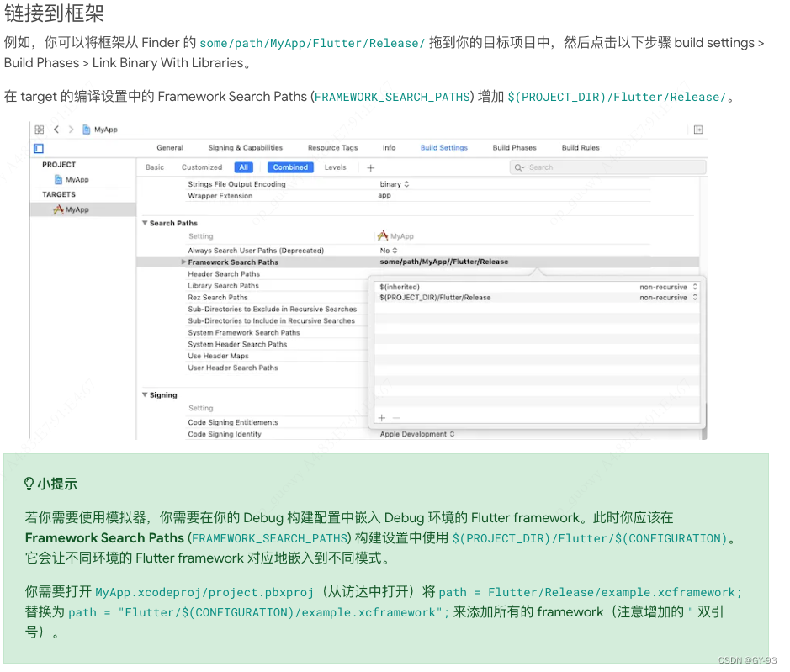Select System Header Search Paths setting
This screenshot has width=790, height=672.
(237, 345)
